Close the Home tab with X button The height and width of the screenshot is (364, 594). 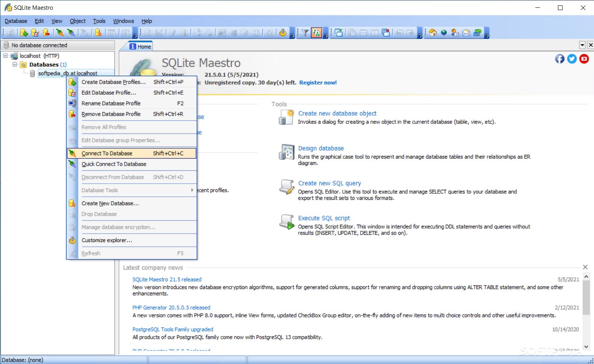[x=591, y=45]
